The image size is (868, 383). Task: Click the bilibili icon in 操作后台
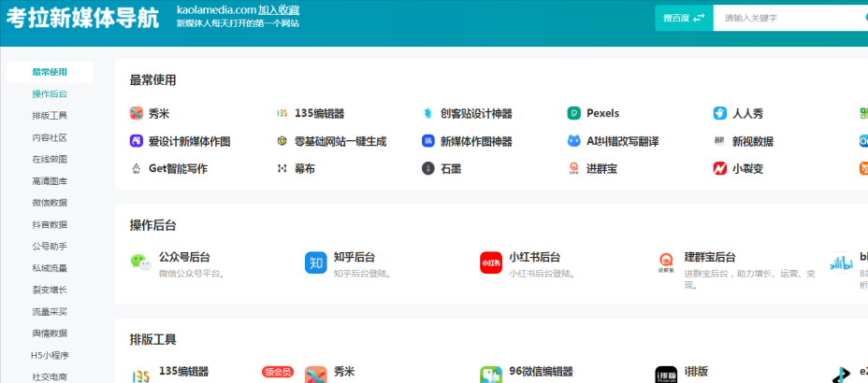tap(841, 262)
